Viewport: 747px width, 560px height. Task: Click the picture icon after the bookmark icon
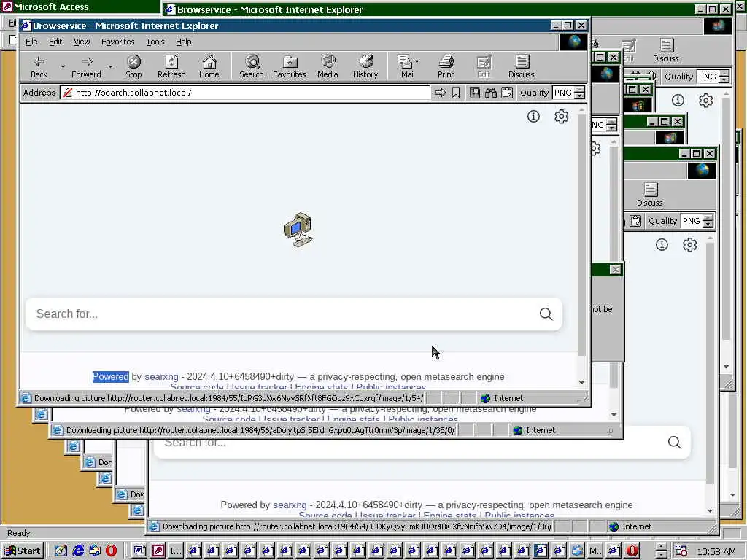[474, 93]
